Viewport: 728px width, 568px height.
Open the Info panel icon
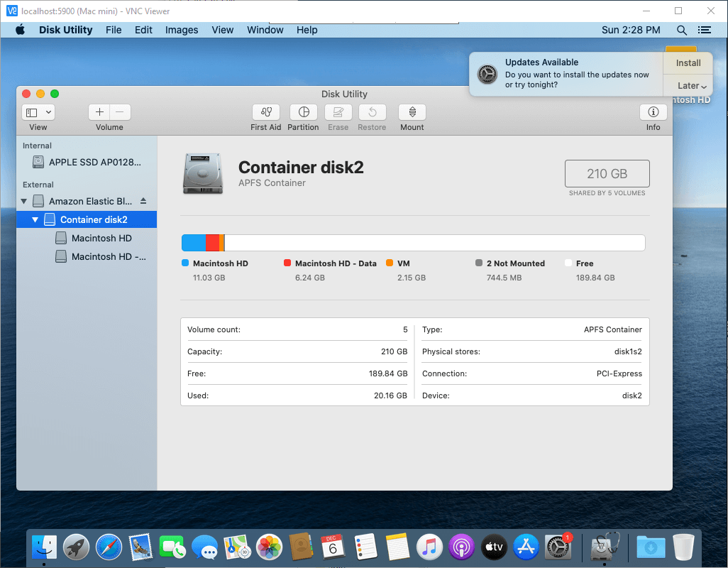653,112
